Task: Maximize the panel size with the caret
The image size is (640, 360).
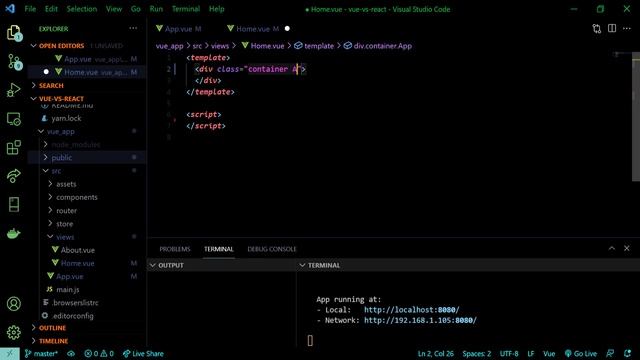Action: click(611, 248)
